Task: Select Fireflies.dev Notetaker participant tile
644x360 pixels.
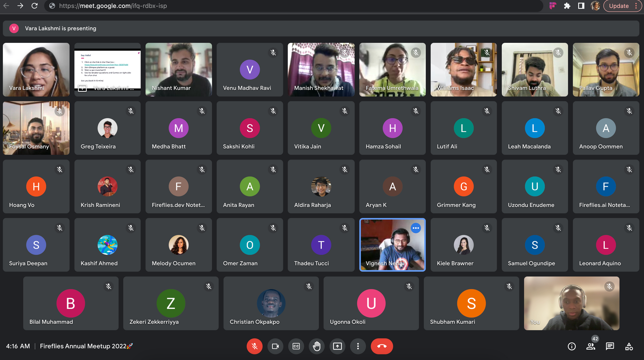Action: (x=178, y=186)
